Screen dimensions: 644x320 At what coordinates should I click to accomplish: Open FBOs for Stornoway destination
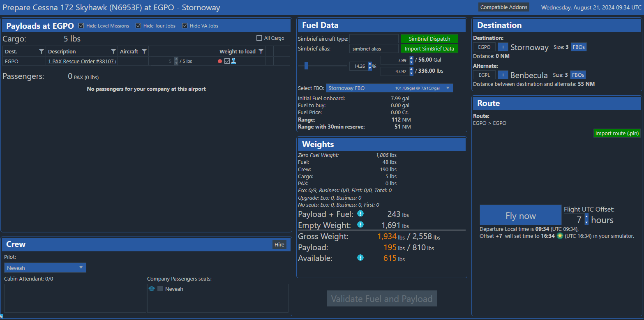(578, 47)
